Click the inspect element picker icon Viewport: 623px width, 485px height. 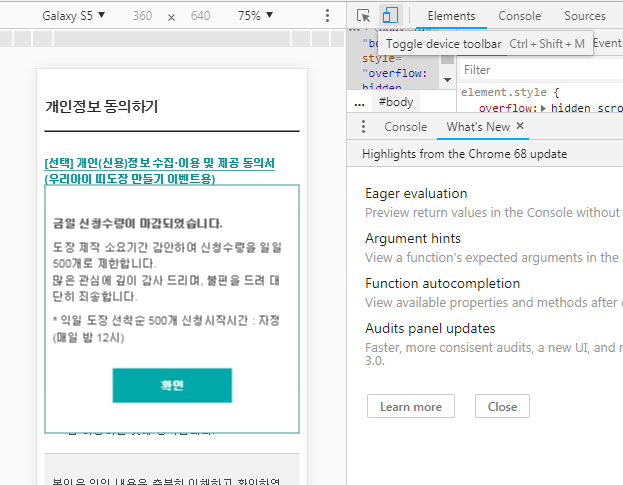[363, 15]
